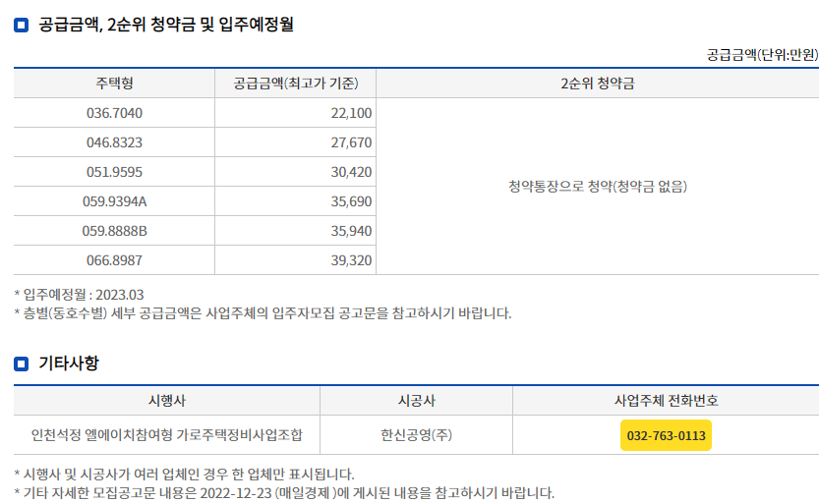Select the 2022-12-23 (매일경제) announcement note
The image size is (819, 504).
click(284, 493)
